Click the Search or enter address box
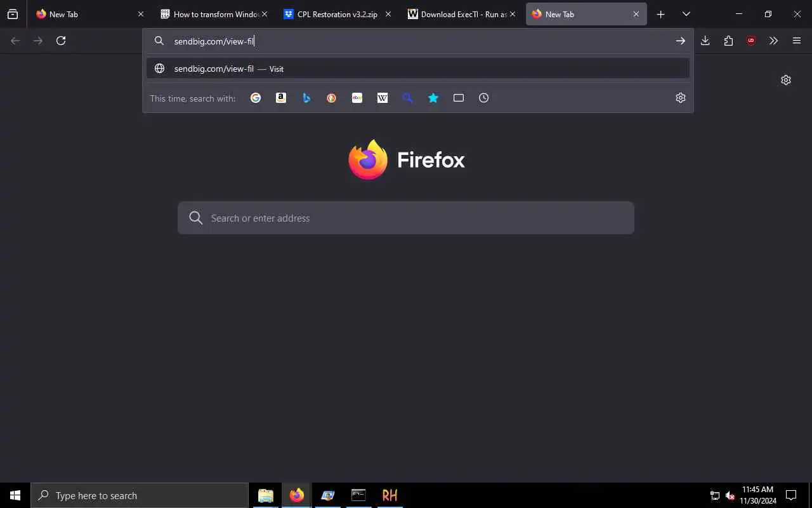This screenshot has width=812, height=508. coord(406,218)
